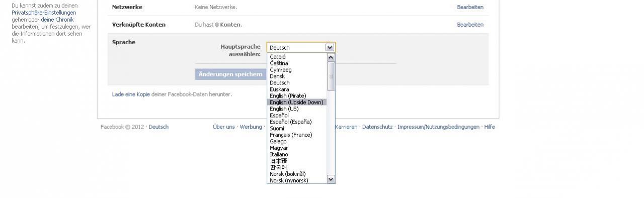
Task: Select Čeština in language list
Action: click(x=297, y=63)
